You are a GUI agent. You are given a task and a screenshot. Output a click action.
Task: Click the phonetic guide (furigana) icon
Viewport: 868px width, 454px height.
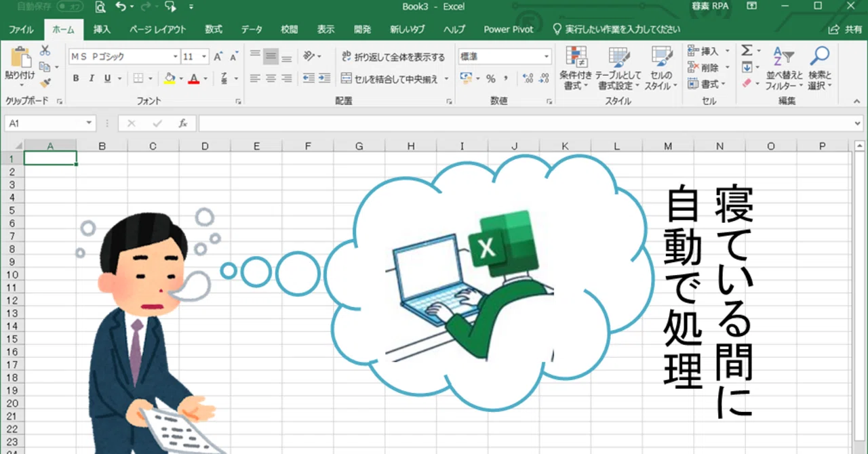coord(224,79)
